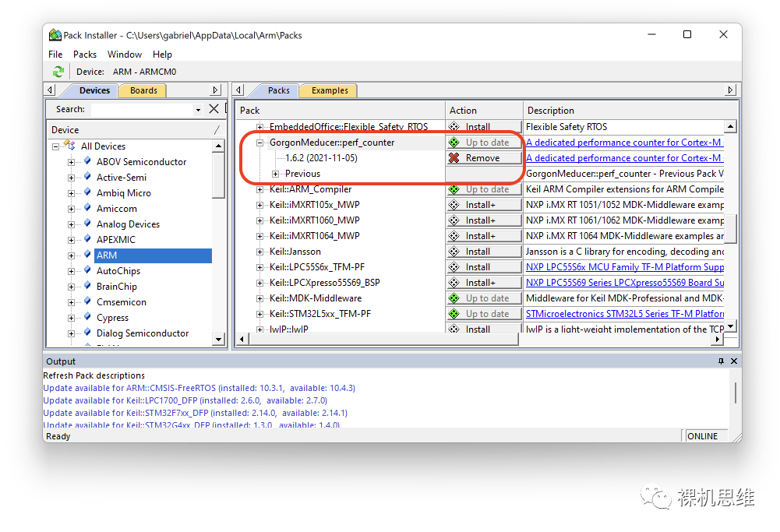The width and height of the screenshot is (780, 532).
Task: Collapse the GorgonMeducer::perf_counter pack node
Action: [260, 143]
